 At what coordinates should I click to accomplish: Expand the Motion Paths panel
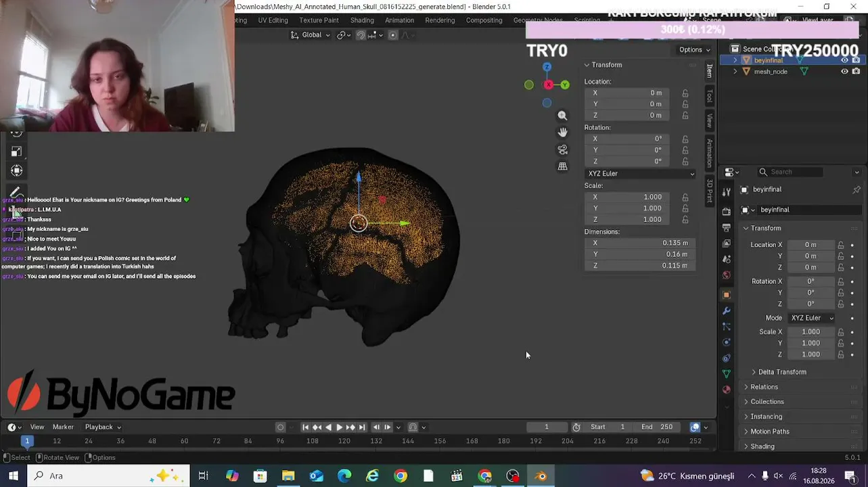[x=769, y=432]
